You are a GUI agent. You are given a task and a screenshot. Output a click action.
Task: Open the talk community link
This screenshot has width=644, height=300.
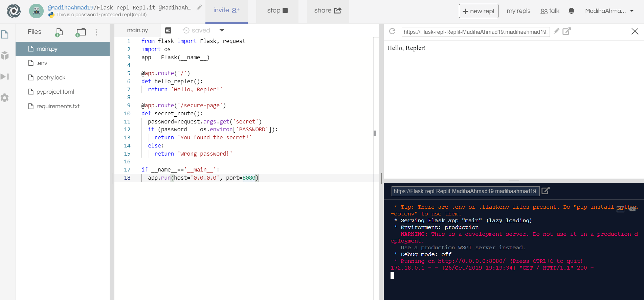pos(550,11)
